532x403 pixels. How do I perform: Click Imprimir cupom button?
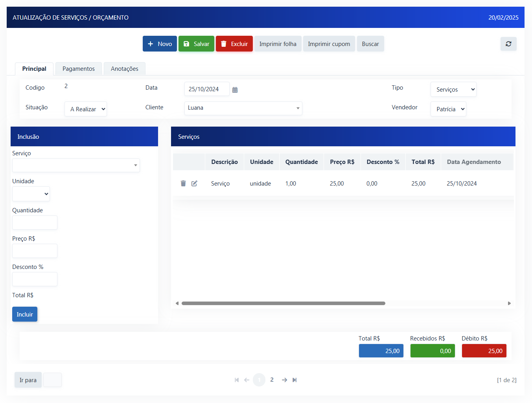coord(329,44)
